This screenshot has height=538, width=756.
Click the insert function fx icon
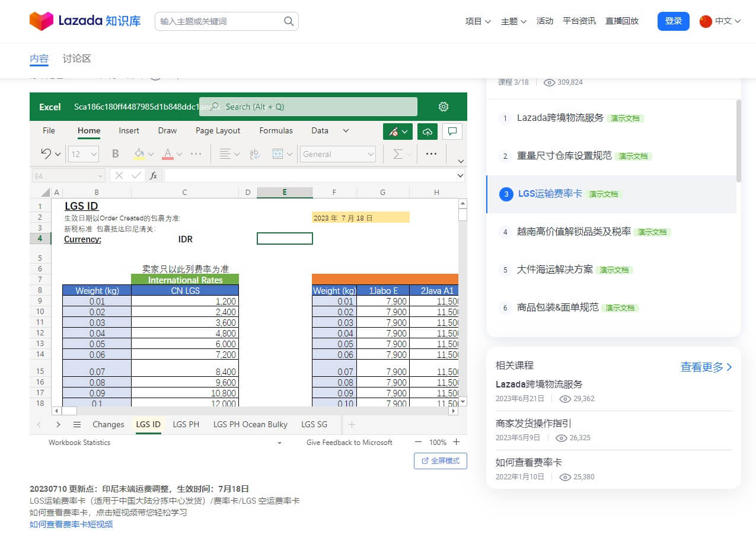click(x=153, y=175)
